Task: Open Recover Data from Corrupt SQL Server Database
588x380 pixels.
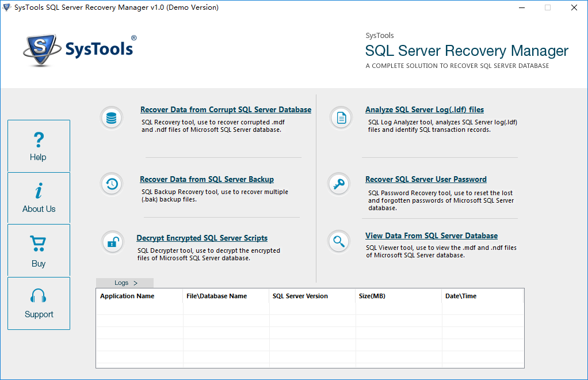Action: coord(226,109)
